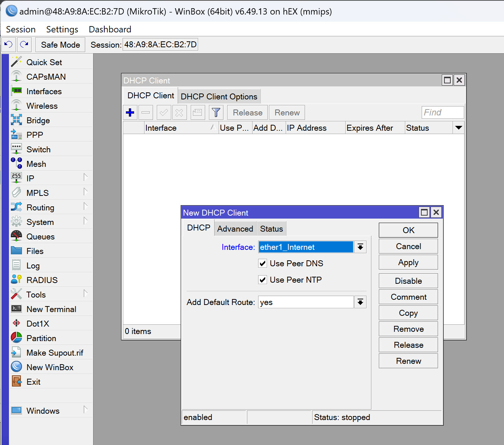Select the Bridge sidebar icon

click(38, 120)
